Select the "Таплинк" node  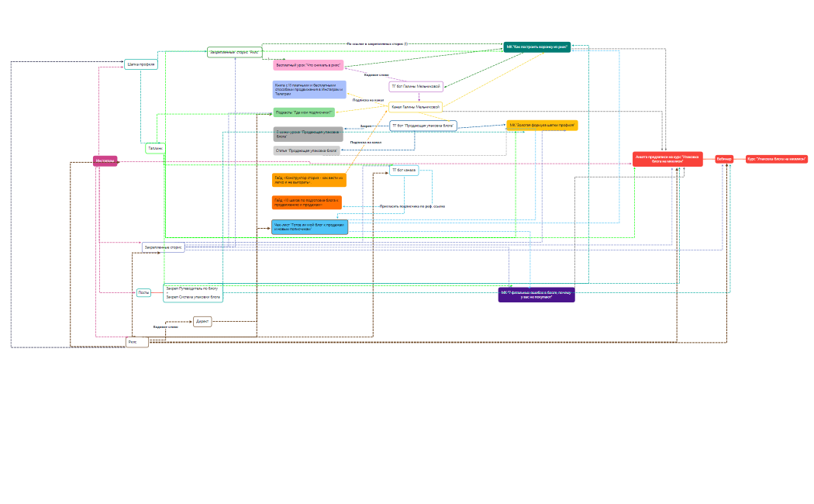(155, 147)
